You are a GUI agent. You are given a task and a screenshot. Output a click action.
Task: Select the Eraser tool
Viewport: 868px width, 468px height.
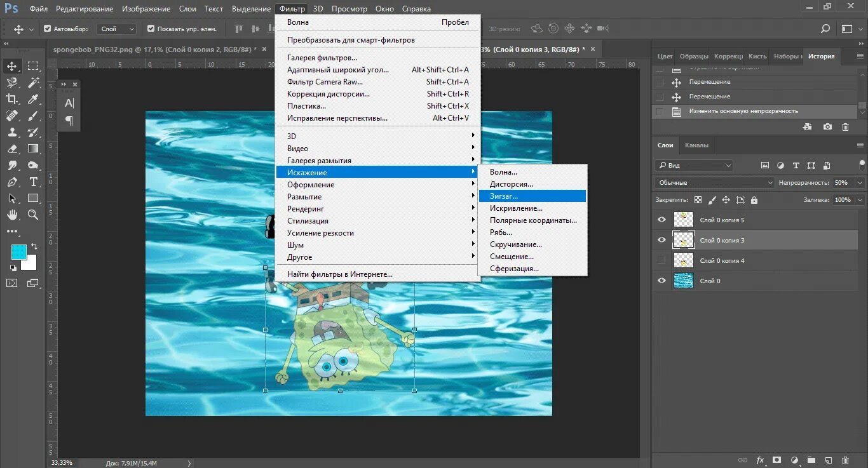(12, 149)
